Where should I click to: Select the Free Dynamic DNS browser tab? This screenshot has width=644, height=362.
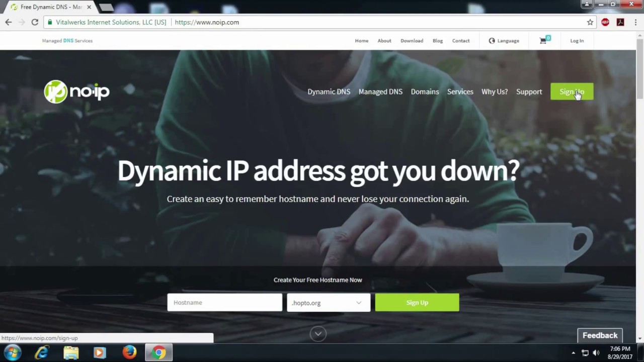[x=50, y=7]
